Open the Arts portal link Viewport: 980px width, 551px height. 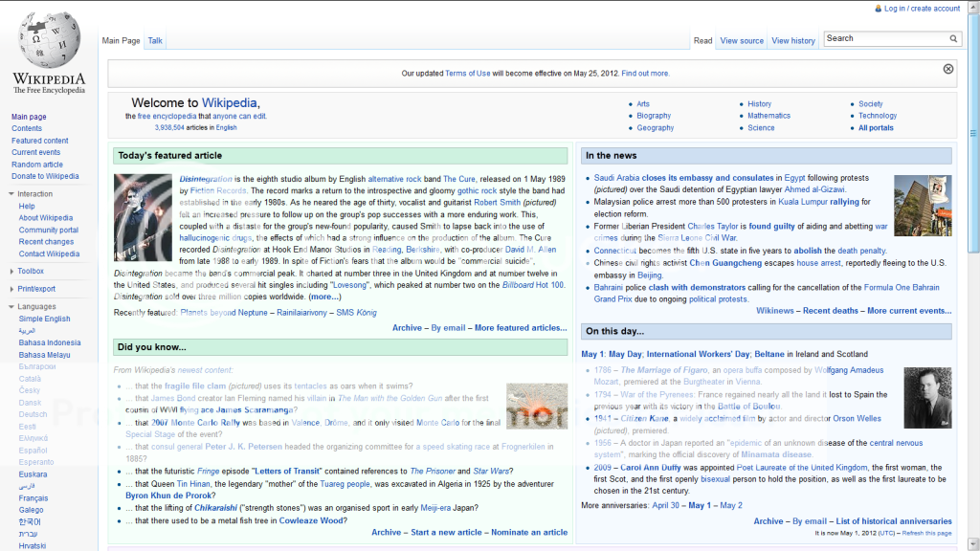[643, 103]
